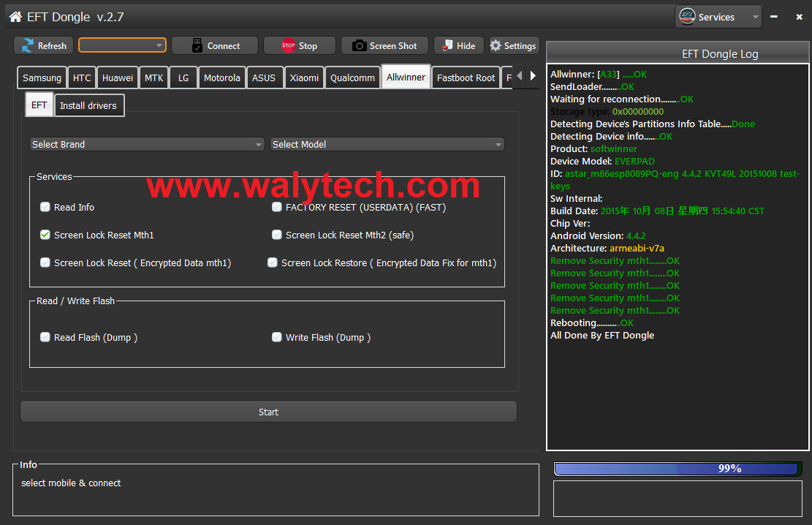Switch to the Huawei tab
The height and width of the screenshot is (525, 812).
pos(118,78)
